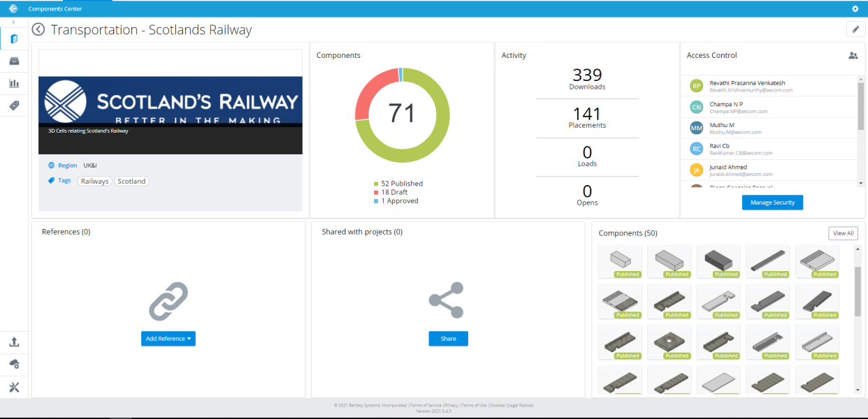Click the name Revathi Prasanna Venkatesh
This screenshot has height=419, width=868.
click(x=747, y=83)
